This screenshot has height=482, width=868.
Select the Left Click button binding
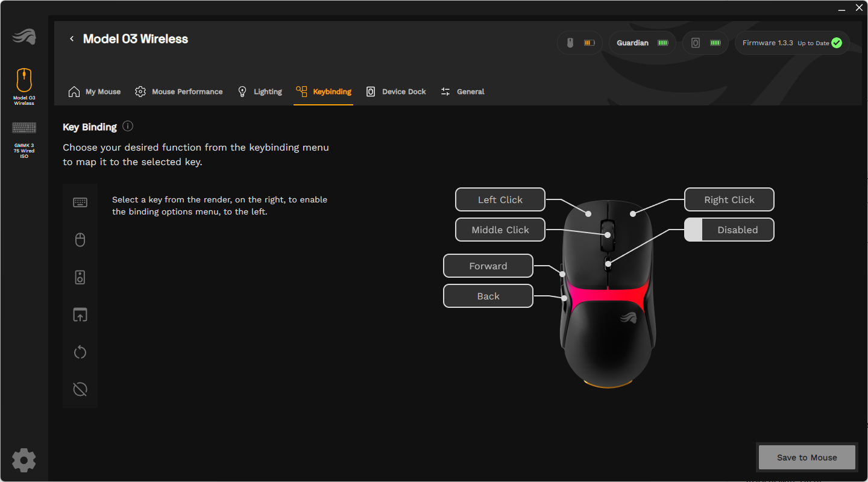(x=500, y=199)
